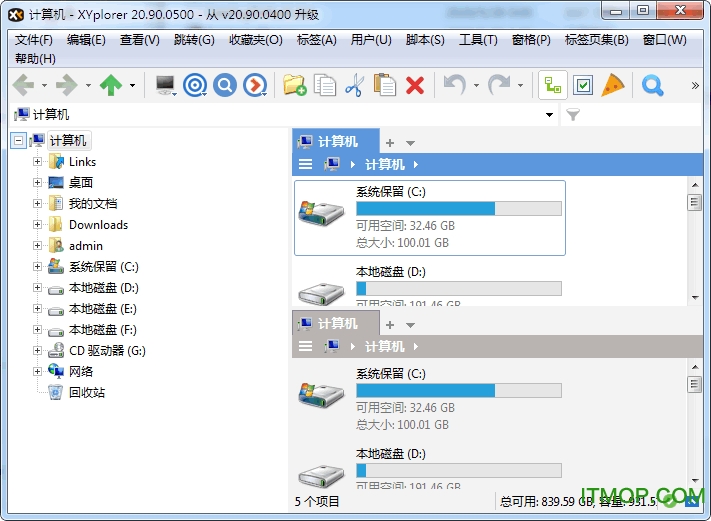Click the Copy toolbar icon

coord(325,85)
